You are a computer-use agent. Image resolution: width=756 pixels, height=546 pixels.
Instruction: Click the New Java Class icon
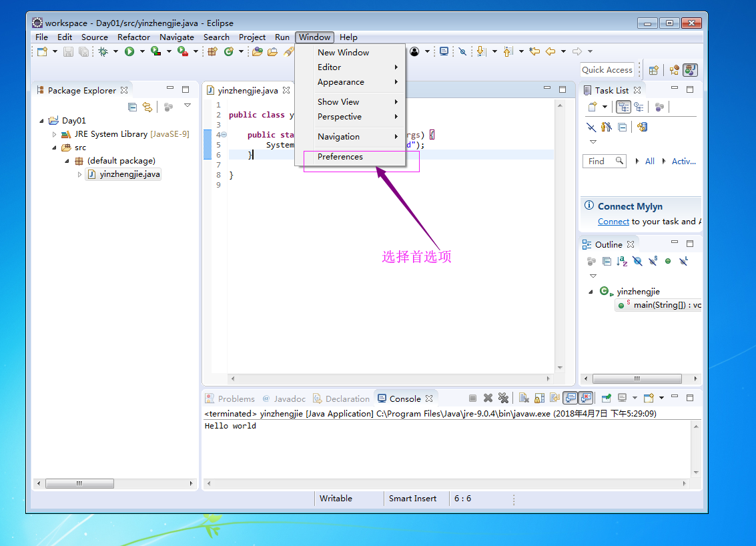click(x=229, y=51)
